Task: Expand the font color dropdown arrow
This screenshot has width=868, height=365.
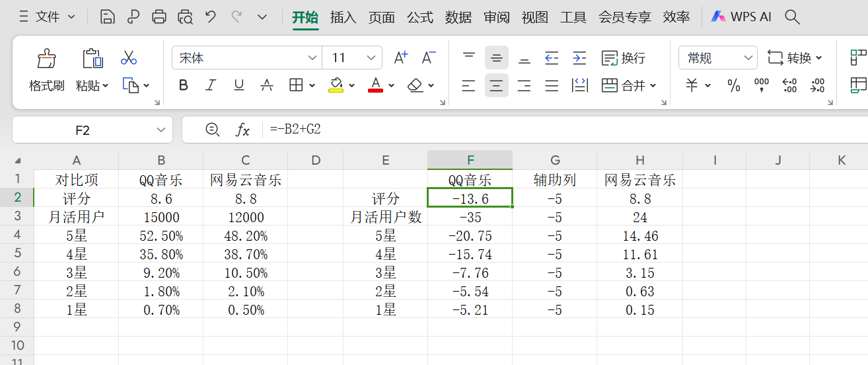Action: [x=391, y=85]
